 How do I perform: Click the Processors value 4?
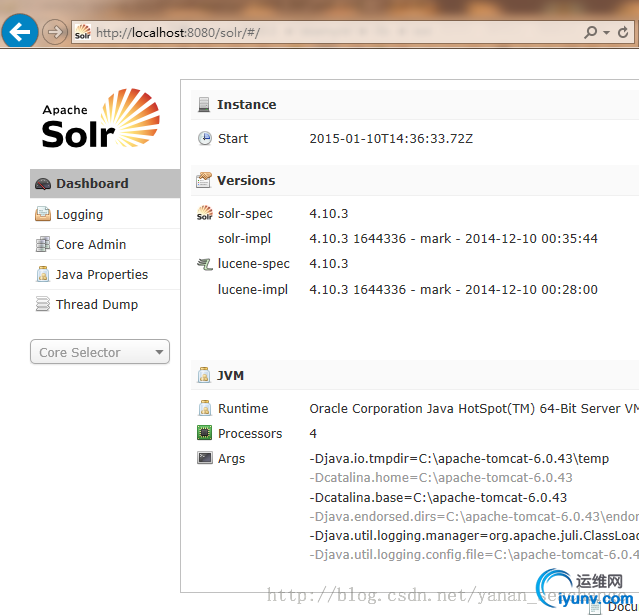click(x=313, y=433)
